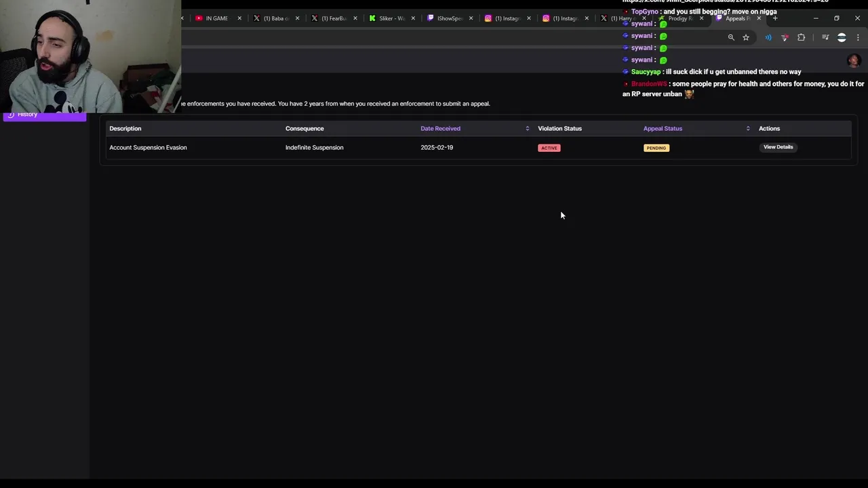868x488 pixels.
Task: Click the Actions column header
Action: pos(769,128)
